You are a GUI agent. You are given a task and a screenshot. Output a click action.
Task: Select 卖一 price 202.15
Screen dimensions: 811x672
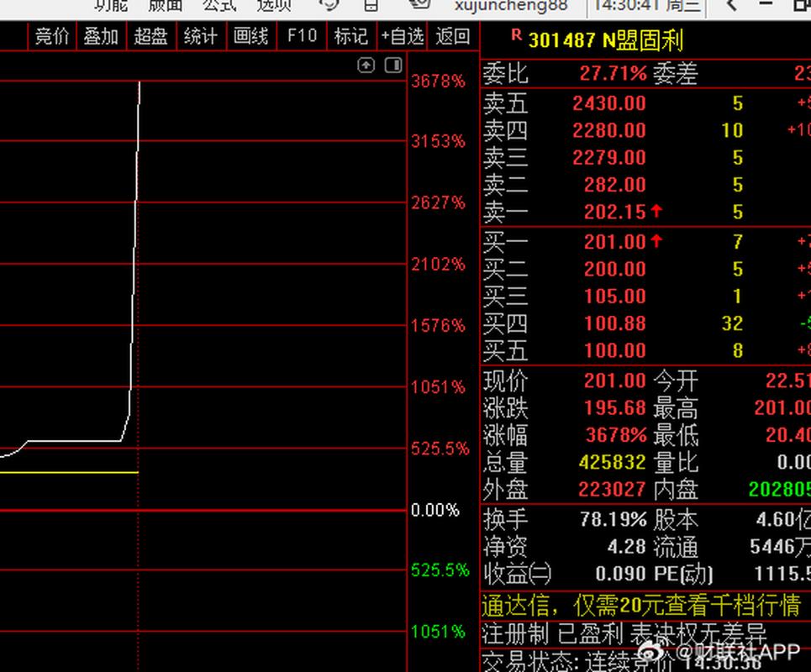(x=615, y=212)
